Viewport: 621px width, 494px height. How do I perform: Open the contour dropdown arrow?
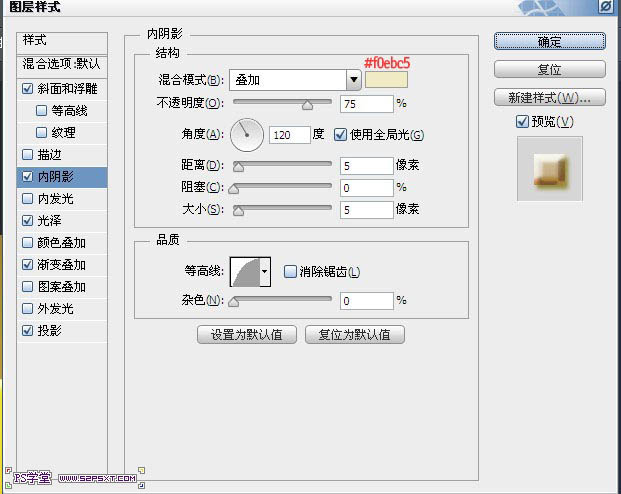(265, 271)
